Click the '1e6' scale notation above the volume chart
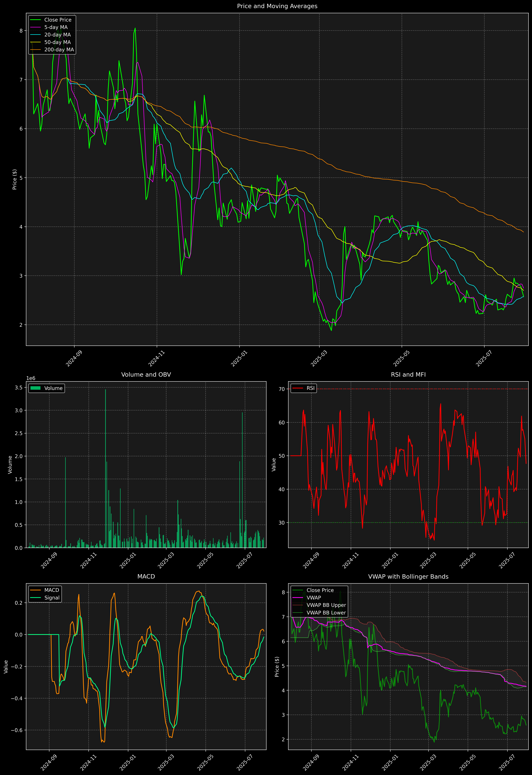The width and height of the screenshot is (532, 775). pyautogui.click(x=31, y=378)
